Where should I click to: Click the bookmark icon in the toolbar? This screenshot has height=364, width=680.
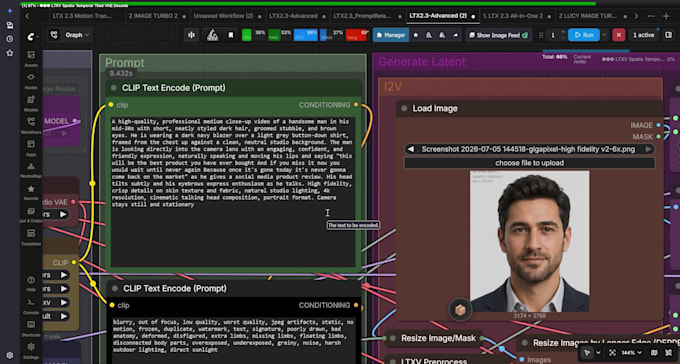(x=231, y=35)
